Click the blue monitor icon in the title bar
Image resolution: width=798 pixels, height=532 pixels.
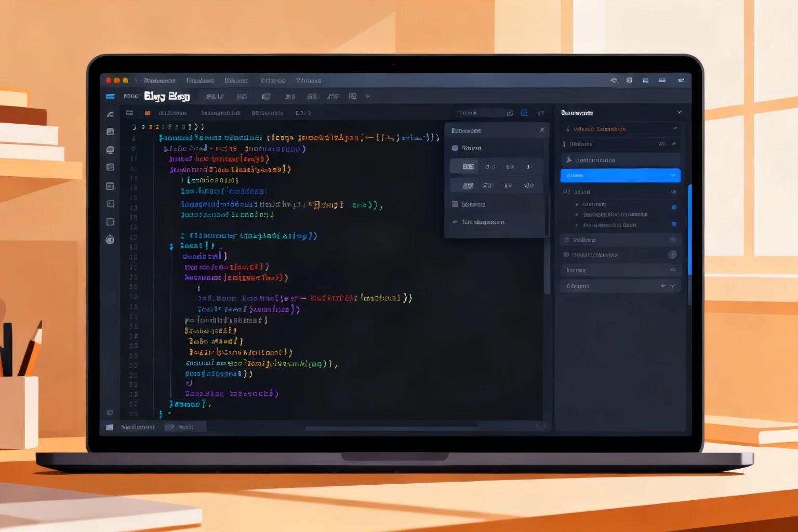(x=645, y=81)
